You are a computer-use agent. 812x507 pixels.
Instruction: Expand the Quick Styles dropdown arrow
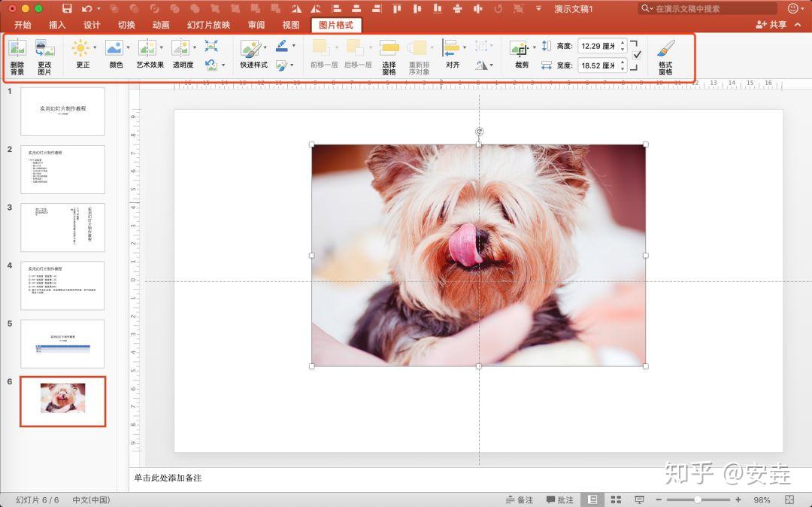point(265,47)
